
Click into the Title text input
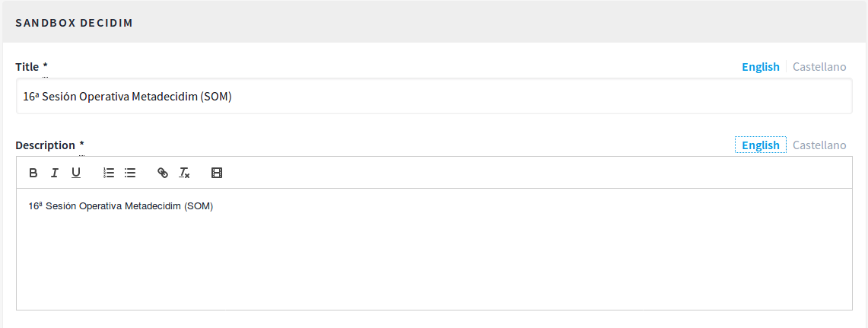tap(434, 97)
